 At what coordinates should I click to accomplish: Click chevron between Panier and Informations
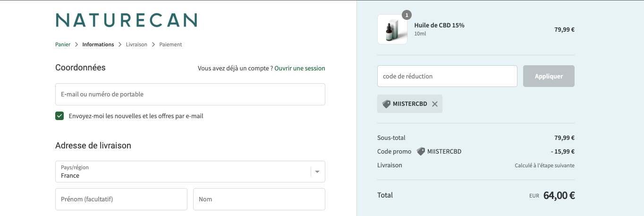pos(76,44)
